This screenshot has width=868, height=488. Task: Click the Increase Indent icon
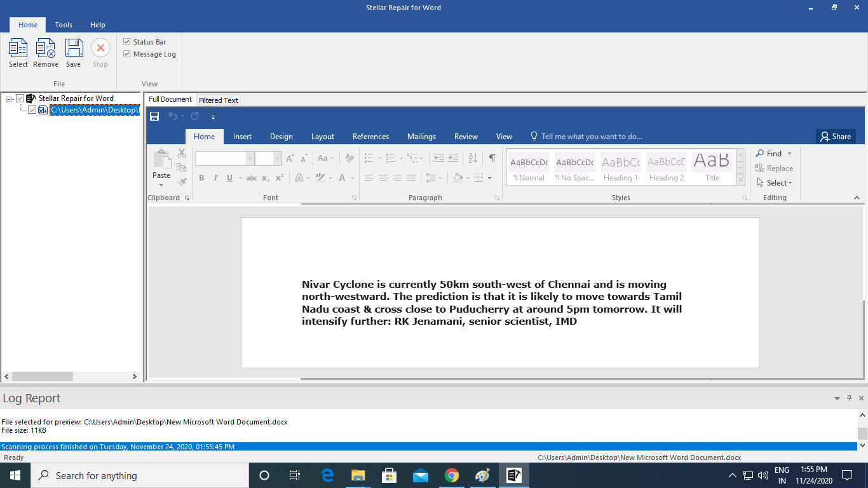click(x=452, y=158)
